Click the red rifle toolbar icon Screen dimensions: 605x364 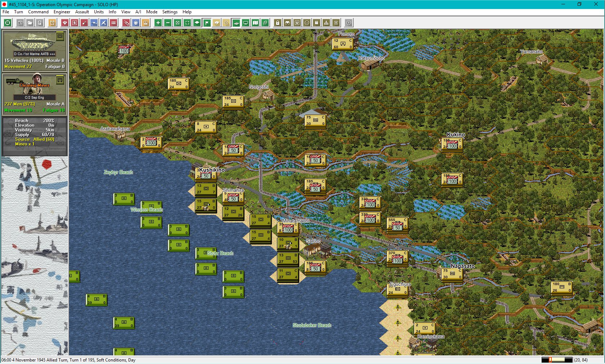tap(126, 23)
